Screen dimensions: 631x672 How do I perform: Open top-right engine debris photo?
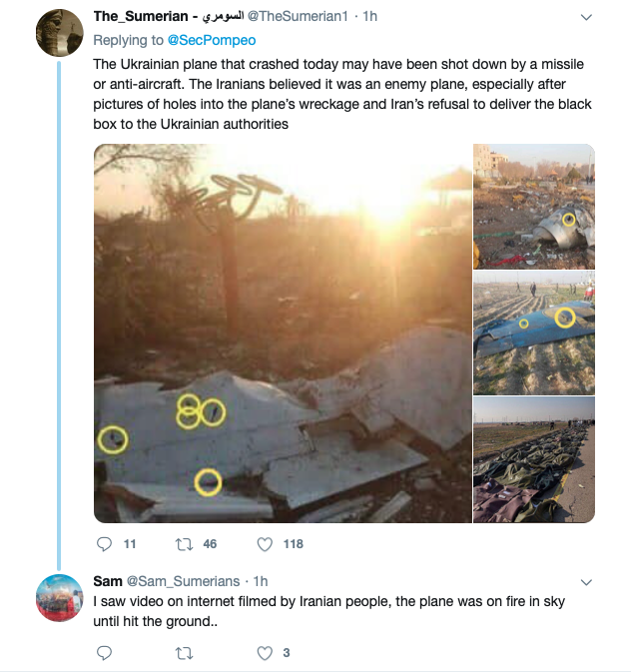click(x=534, y=205)
